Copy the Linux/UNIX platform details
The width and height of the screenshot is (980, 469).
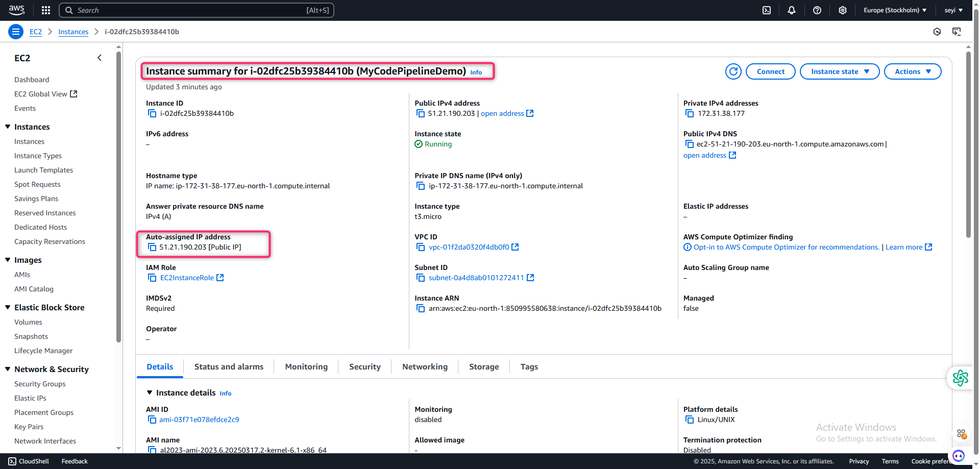(689, 419)
